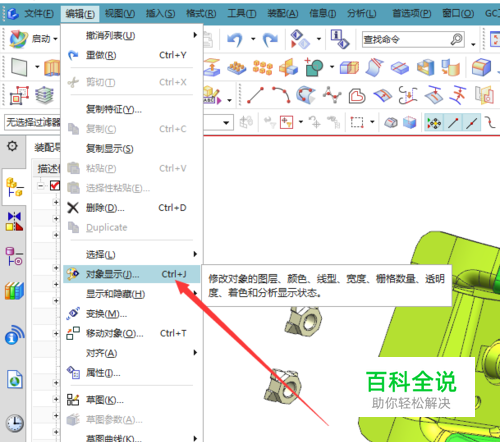Open the Web Browser tab icon
Viewport: 500px width, 442px height.
[14, 379]
